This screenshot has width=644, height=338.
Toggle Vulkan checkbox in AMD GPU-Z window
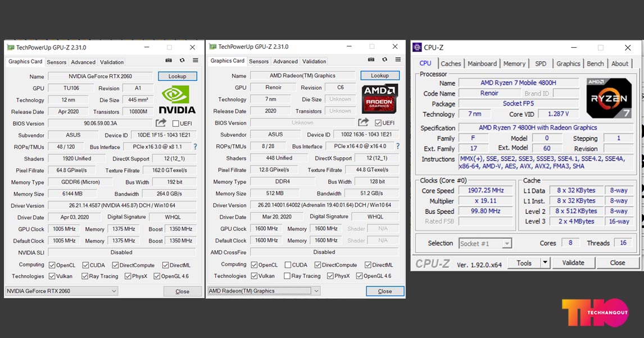[254, 276]
